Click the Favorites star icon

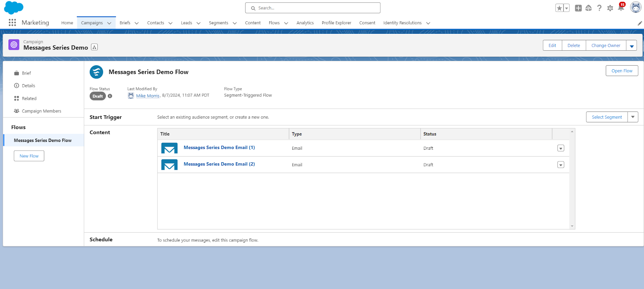coord(559,8)
